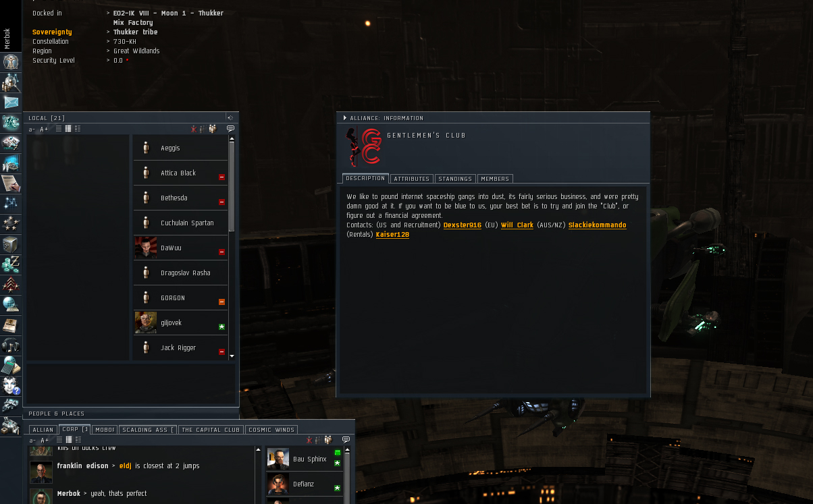813x504 pixels.
Task: Open the People & Places search icon
Action: pyautogui.click(x=11, y=82)
